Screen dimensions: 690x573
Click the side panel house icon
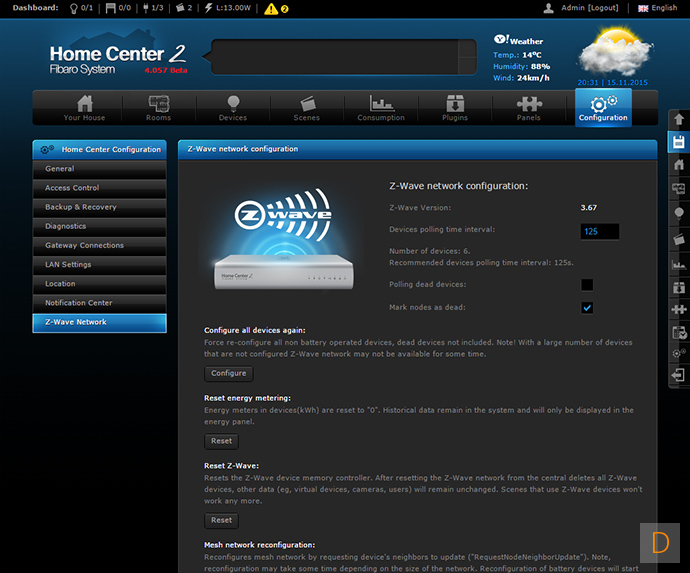tap(679, 165)
